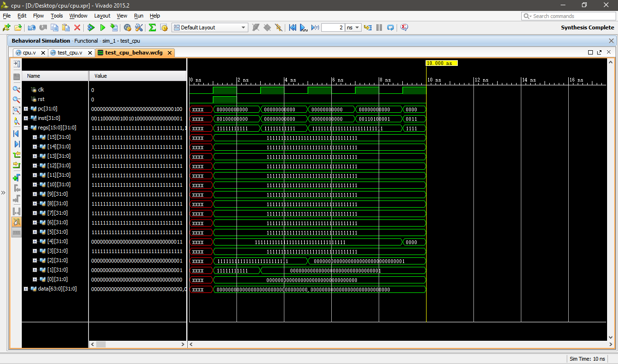Click the Copy toolbar icon

click(55, 27)
